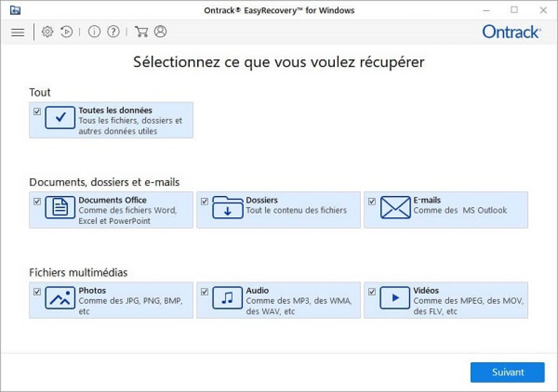Click the Audio music note icon
This screenshot has height=392, width=558.
click(228, 298)
